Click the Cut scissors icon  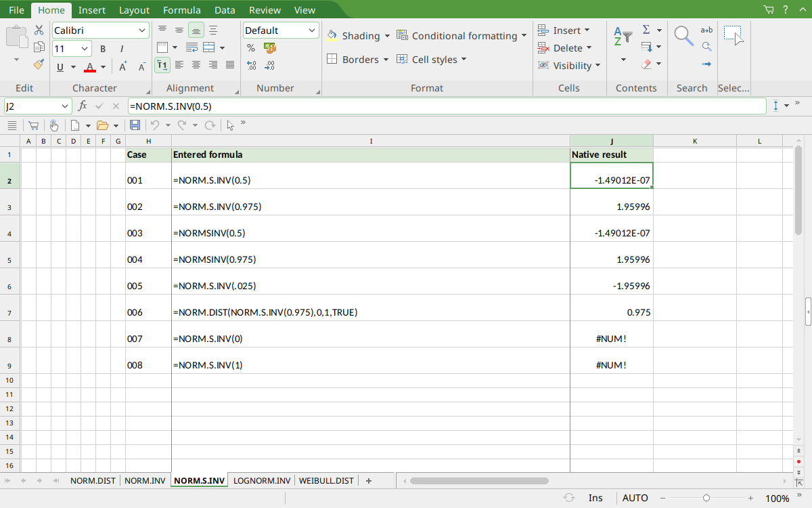[x=39, y=30]
